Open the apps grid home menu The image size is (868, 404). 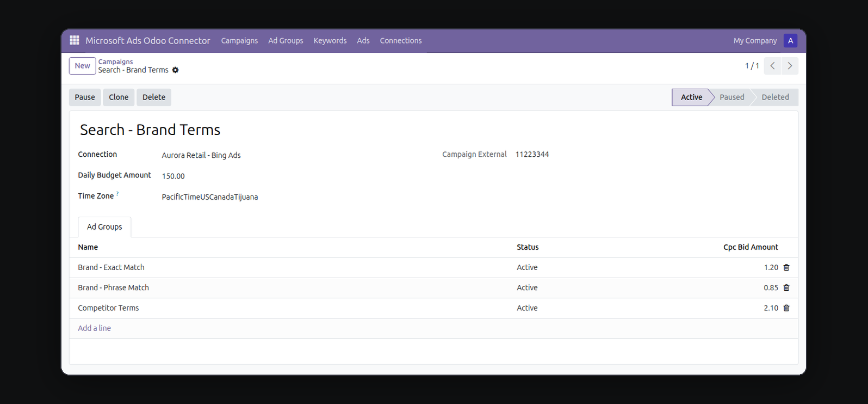point(75,40)
